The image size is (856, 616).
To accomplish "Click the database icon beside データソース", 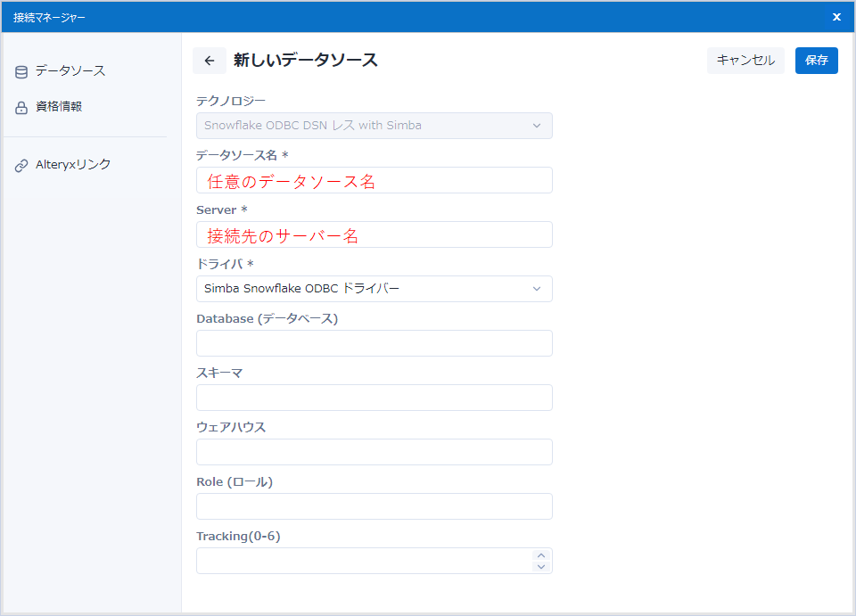I will click(x=21, y=72).
